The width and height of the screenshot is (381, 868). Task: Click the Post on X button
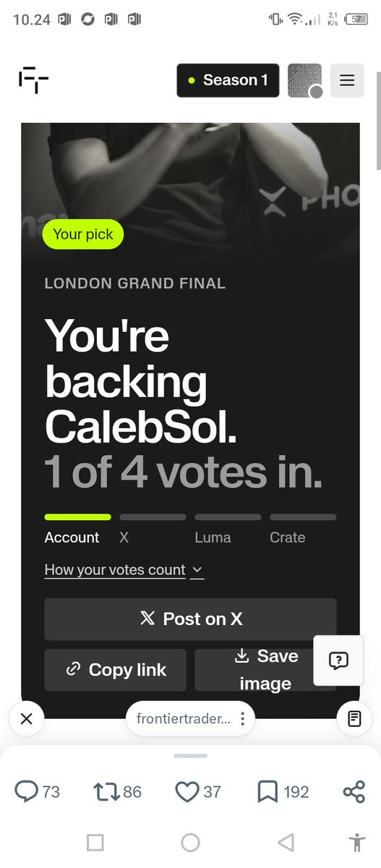tap(190, 618)
